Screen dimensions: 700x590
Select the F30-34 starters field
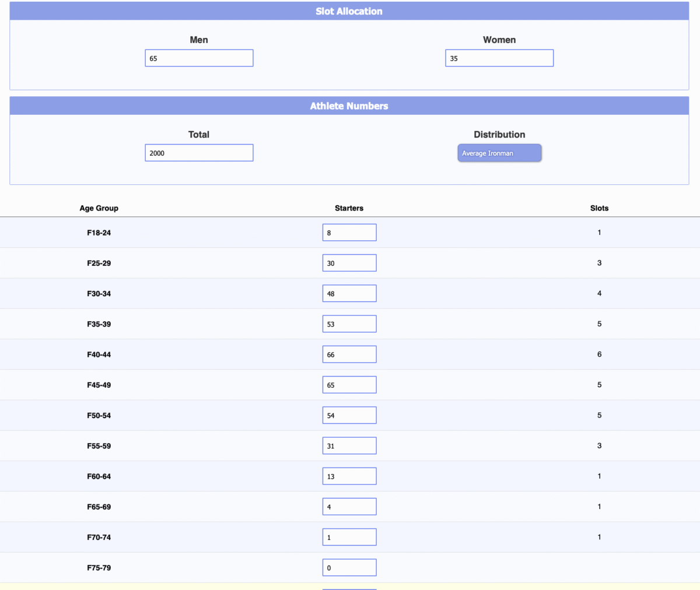349,293
